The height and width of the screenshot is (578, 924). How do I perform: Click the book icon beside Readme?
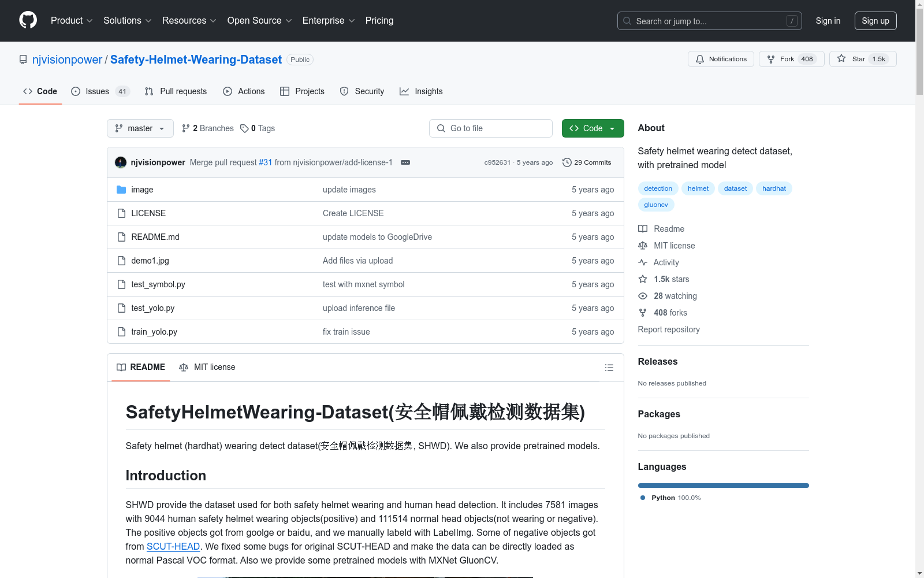[x=643, y=229]
